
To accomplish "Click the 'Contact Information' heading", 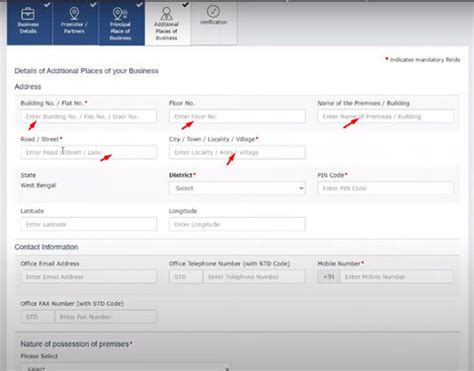I will pyautogui.click(x=46, y=247).
